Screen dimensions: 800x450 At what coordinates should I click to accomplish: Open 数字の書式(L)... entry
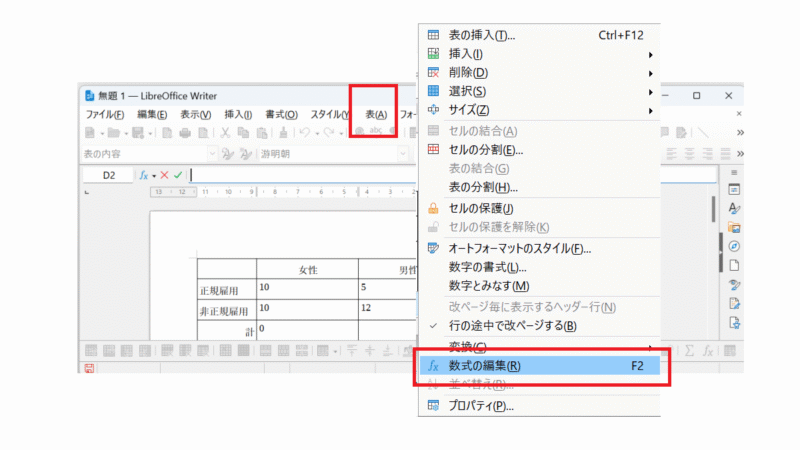coord(540,267)
